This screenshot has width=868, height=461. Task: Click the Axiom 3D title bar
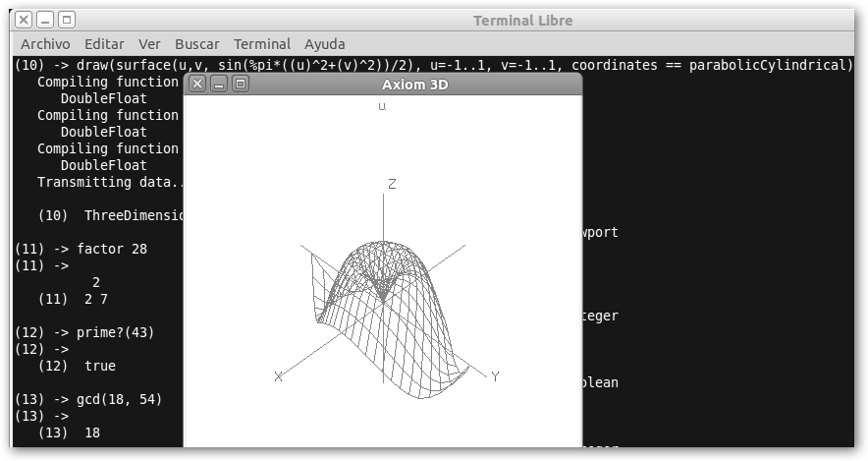(x=412, y=85)
